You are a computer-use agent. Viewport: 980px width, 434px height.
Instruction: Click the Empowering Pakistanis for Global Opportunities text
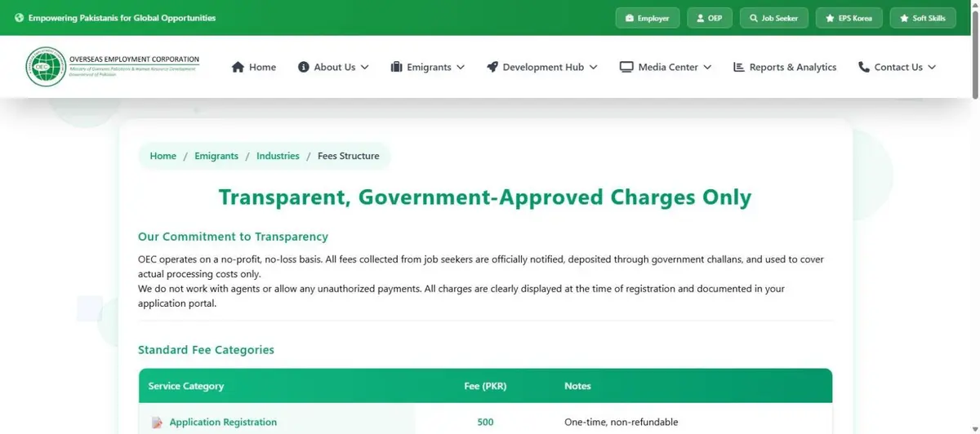point(122,18)
